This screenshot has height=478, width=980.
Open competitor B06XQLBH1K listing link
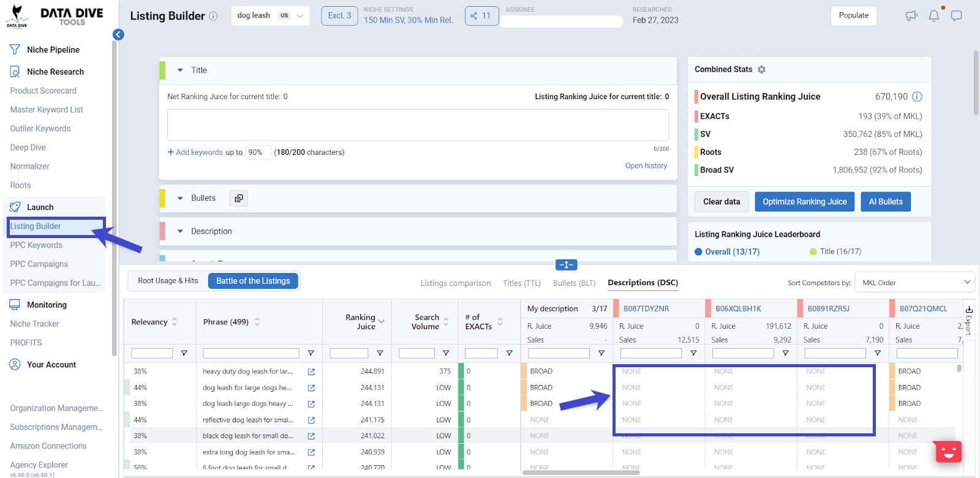738,309
